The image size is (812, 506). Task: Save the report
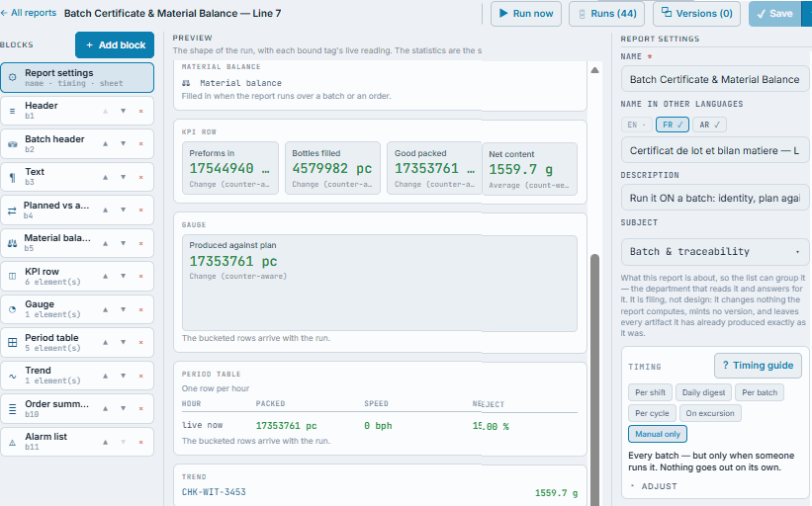pyautogui.click(x=775, y=14)
